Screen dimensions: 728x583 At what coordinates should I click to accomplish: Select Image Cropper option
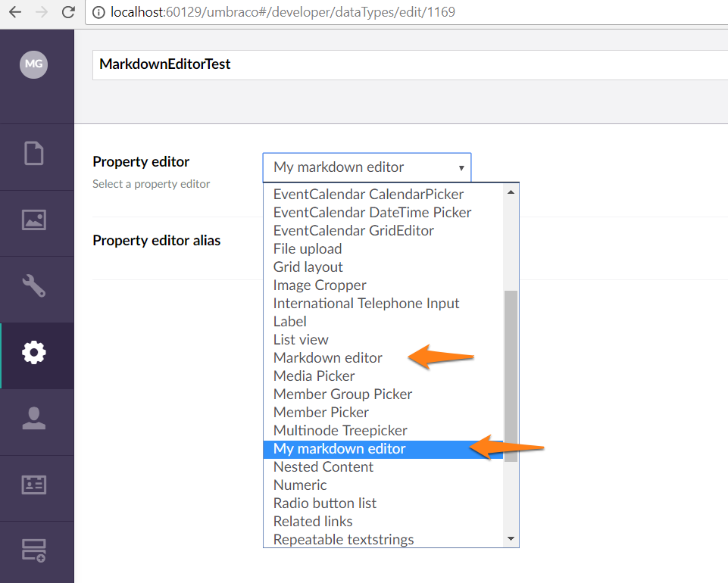pos(383,285)
